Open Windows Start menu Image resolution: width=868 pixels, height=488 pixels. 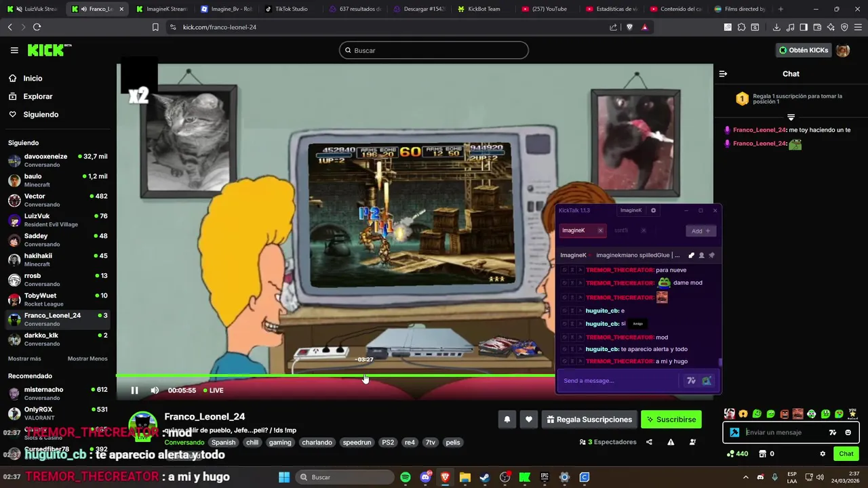[x=284, y=477]
